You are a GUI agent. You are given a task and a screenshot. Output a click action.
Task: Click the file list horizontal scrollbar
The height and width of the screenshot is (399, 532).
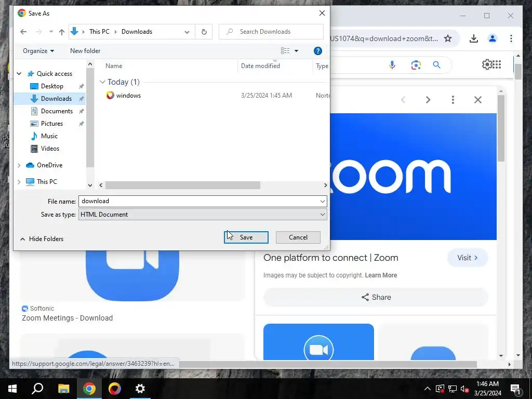[182, 185]
